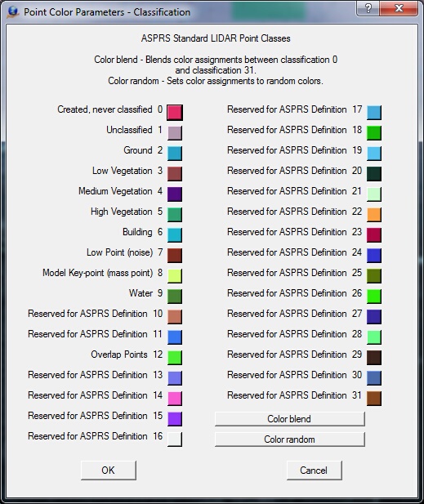Click the 'Overlap Points' label text
The width and height of the screenshot is (424, 504).
point(119,355)
